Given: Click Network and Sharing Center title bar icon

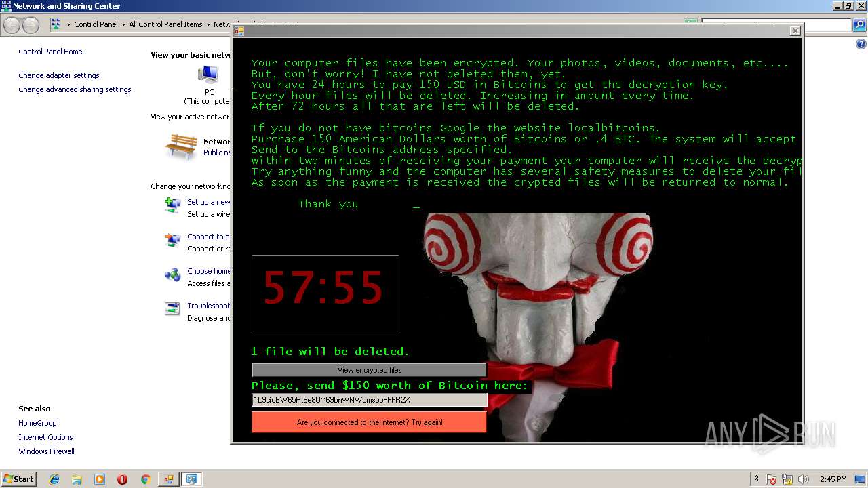Looking at the screenshot, I should (6, 6).
